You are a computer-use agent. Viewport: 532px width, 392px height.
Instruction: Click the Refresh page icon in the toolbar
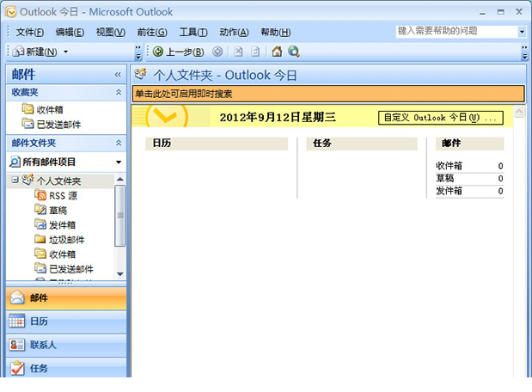pos(255,52)
